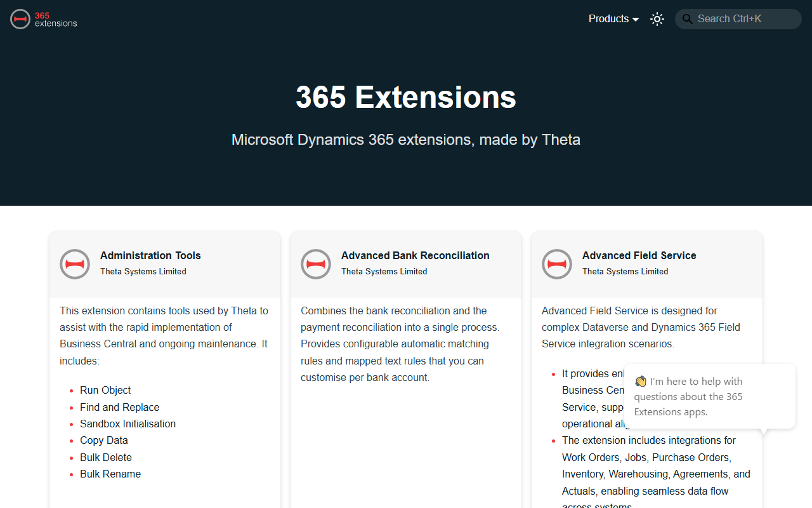Open the Products dropdown menu
The image size is (812, 508).
(x=613, y=19)
